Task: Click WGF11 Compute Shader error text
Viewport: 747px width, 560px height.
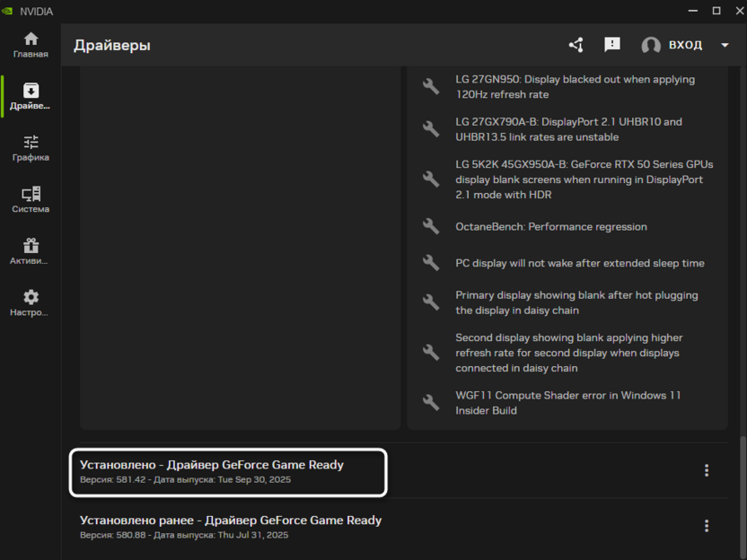Action: coord(567,402)
